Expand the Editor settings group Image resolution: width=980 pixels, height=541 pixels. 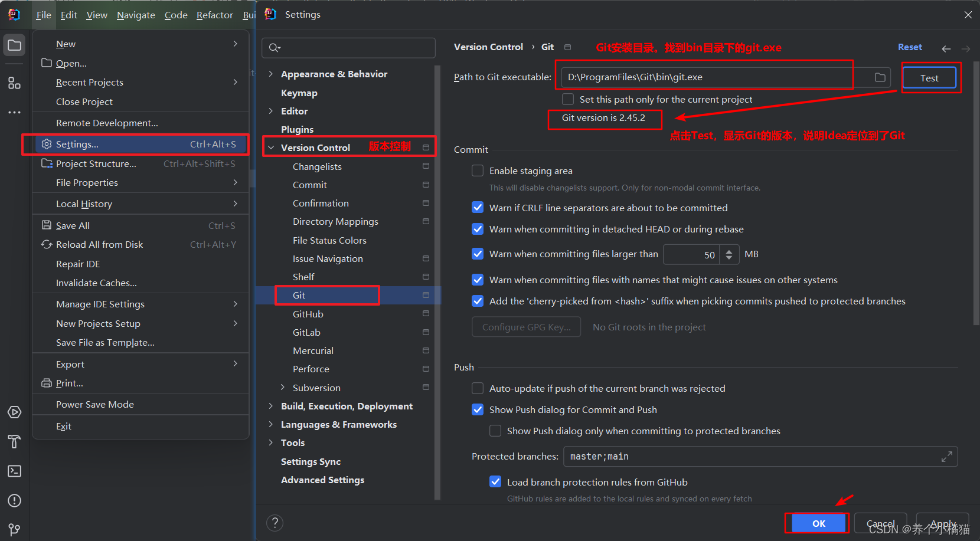tap(271, 111)
